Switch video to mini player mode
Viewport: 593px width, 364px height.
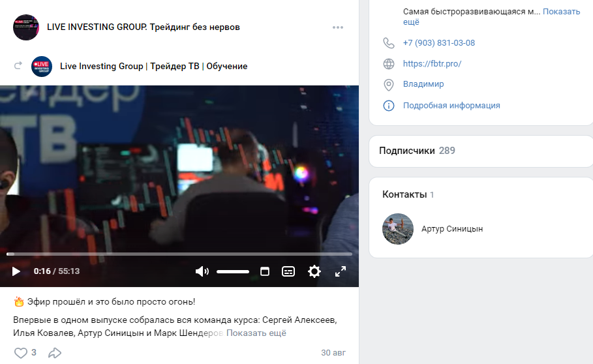(x=265, y=271)
